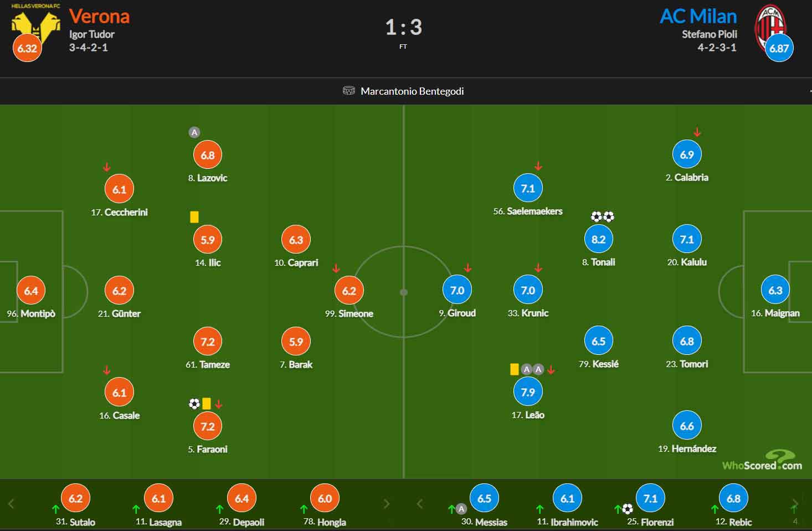Viewport: 812px width, 531px height.
Task: Click the yellow card above Ilic
Action: 194,217
